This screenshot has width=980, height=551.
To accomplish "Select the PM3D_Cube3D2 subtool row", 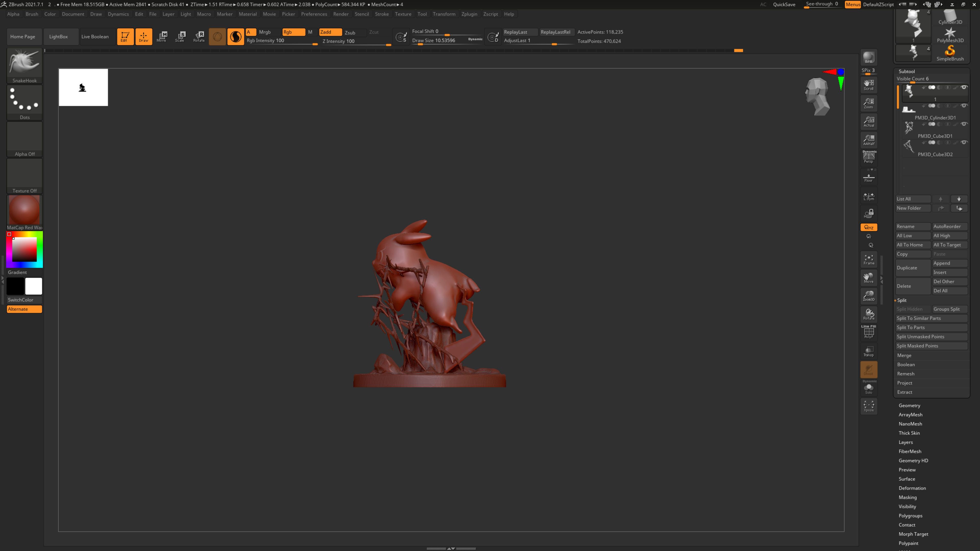I will click(x=935, y=149).
